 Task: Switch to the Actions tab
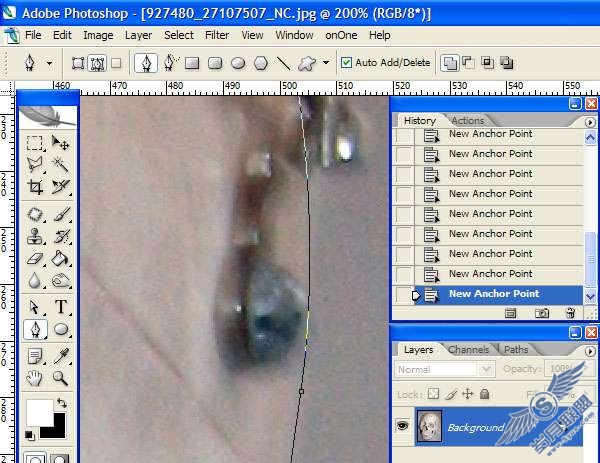[x=467, y=121]
